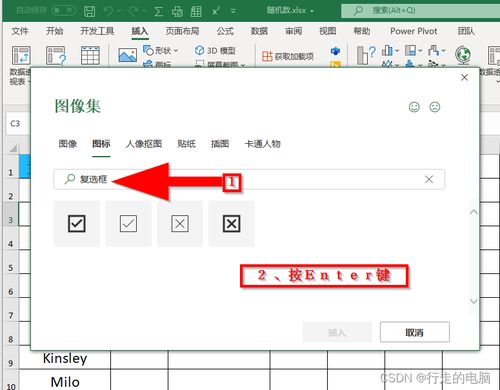The image size is (500, 390).
Task: Open the 文件 (File) tab
Action: 20,31
